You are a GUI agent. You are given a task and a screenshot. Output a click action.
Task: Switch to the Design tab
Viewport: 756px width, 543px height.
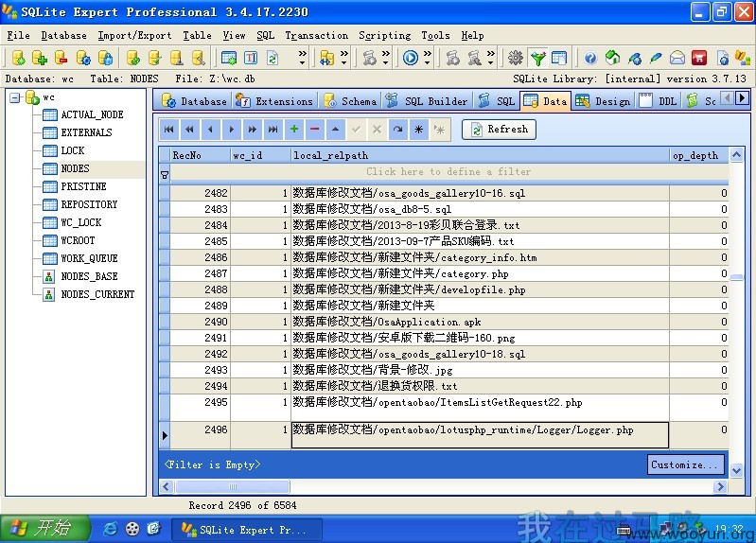pyautogui.click(x=603, y=101)
